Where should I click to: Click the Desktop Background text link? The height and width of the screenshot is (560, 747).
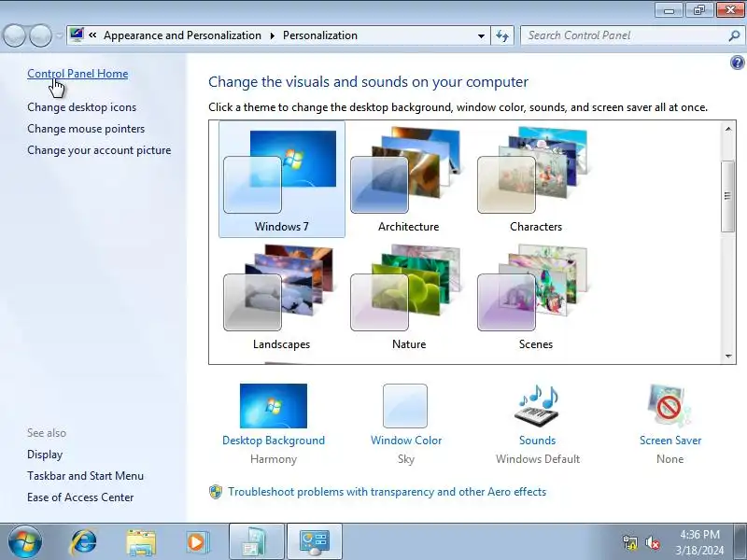[274, 441]
